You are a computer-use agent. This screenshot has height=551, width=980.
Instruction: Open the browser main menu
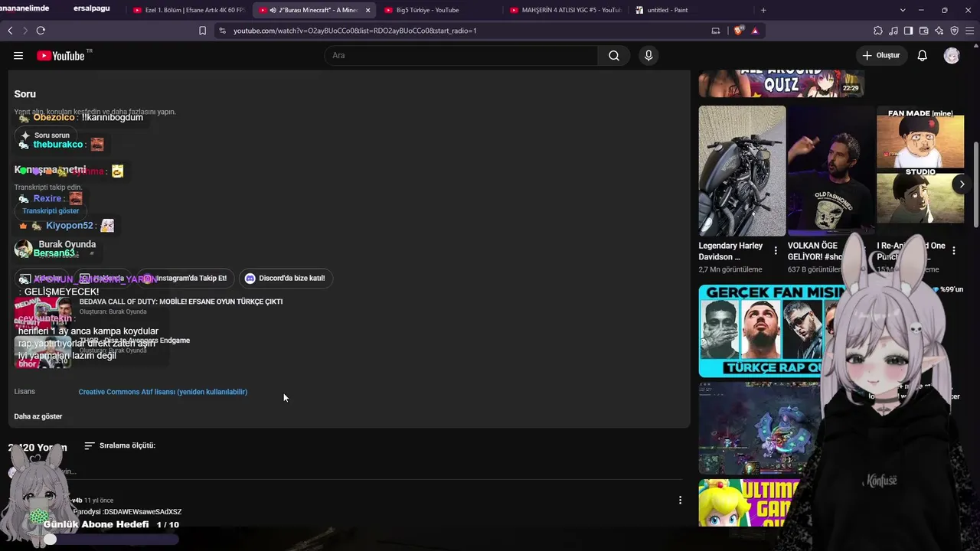coord(970,31)
